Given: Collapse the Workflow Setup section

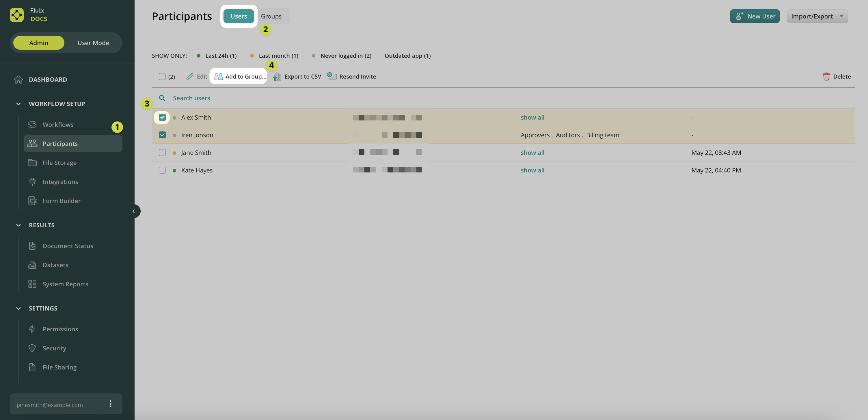Looking at the screenshot, I should coord(18,104).
